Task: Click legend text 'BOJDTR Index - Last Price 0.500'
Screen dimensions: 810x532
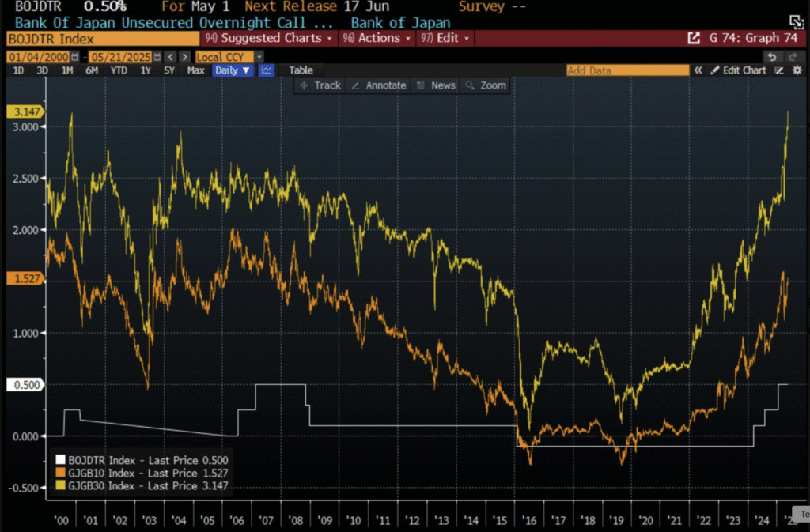Action: pyautogui.click(x=148, y=460)
